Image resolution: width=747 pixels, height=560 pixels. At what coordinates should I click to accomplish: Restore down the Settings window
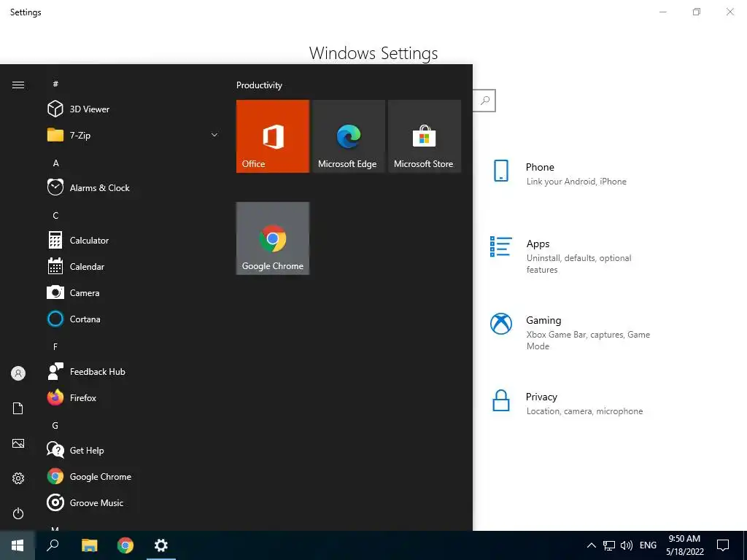point(697,12)
